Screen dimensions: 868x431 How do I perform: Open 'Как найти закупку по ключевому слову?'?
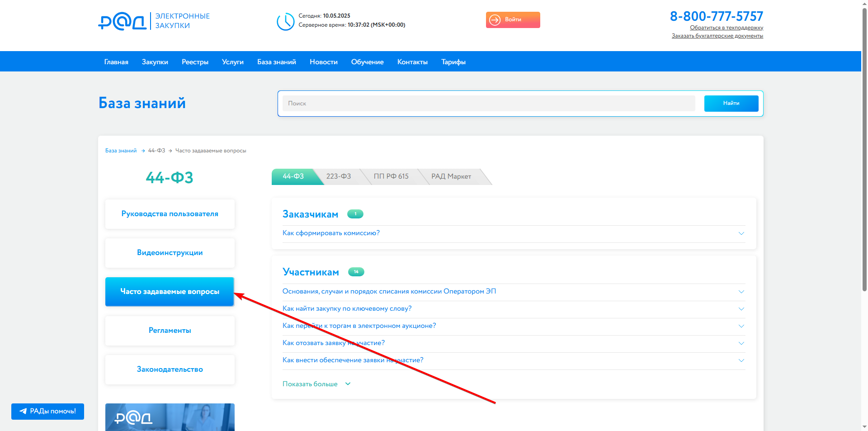click(x=347, y=308)
